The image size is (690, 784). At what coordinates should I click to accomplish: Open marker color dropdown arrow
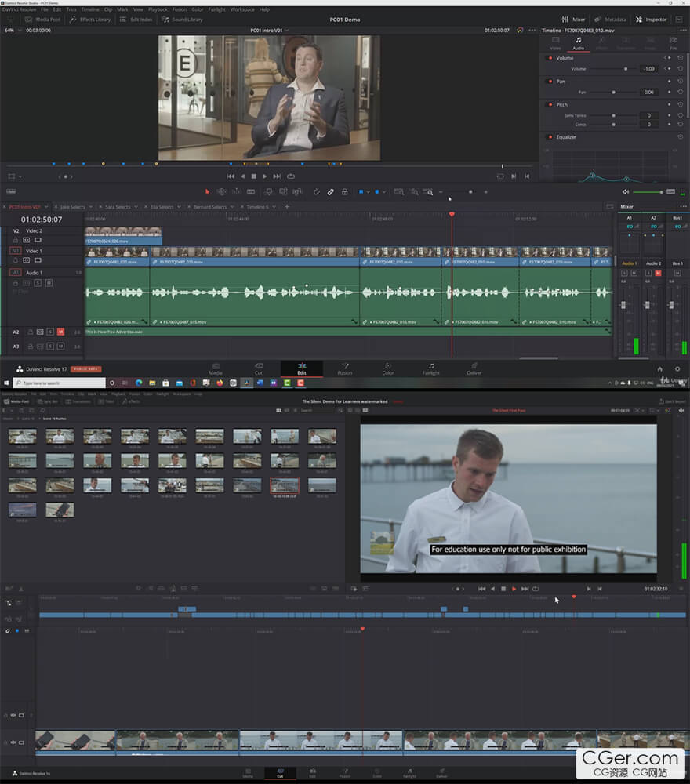(x=384, y=192)
